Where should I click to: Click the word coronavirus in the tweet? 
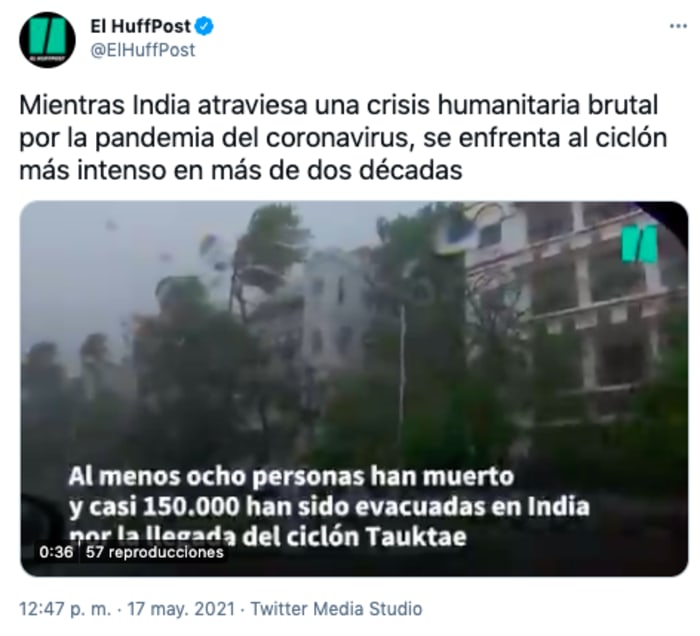pyautogui.click(x=338, y=138)
